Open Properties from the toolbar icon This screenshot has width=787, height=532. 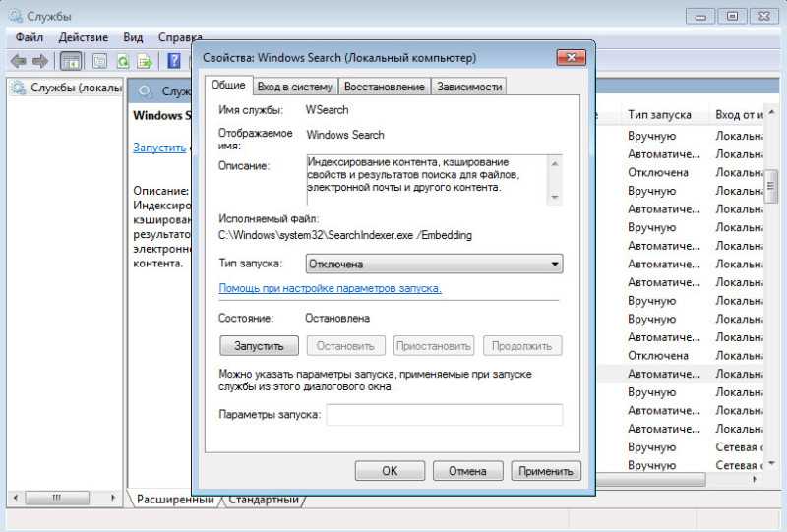(x=99, y=61)
